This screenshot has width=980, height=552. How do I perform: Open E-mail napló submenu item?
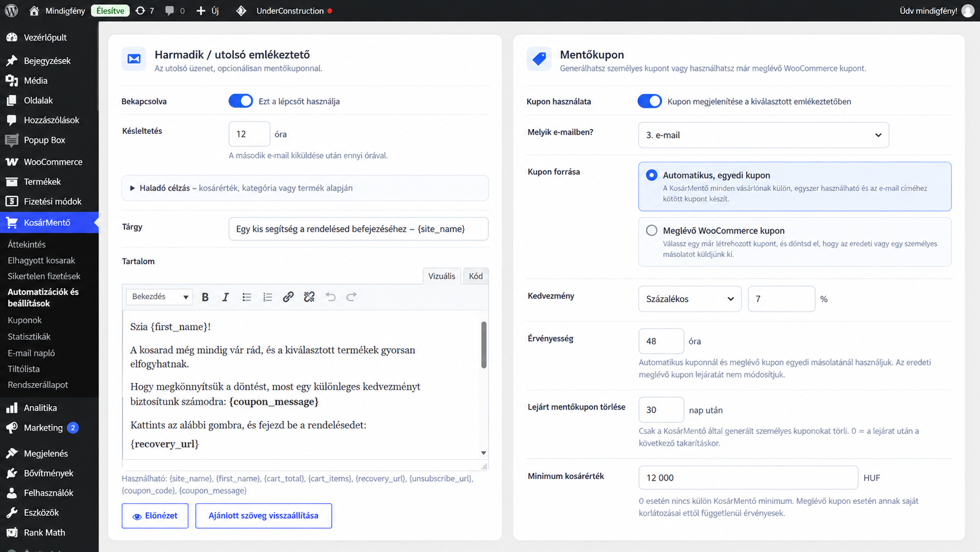(x=31, y=353)
